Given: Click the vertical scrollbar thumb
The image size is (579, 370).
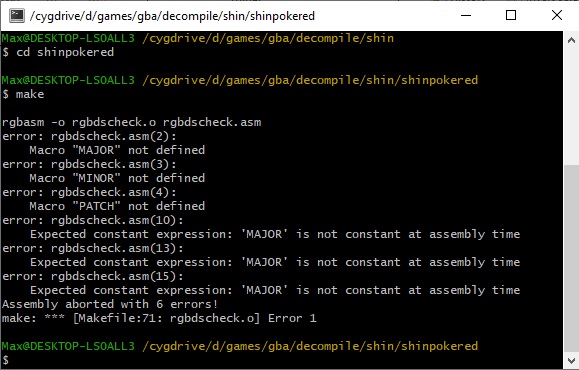Looking at the screenshot, I should 571,258.
